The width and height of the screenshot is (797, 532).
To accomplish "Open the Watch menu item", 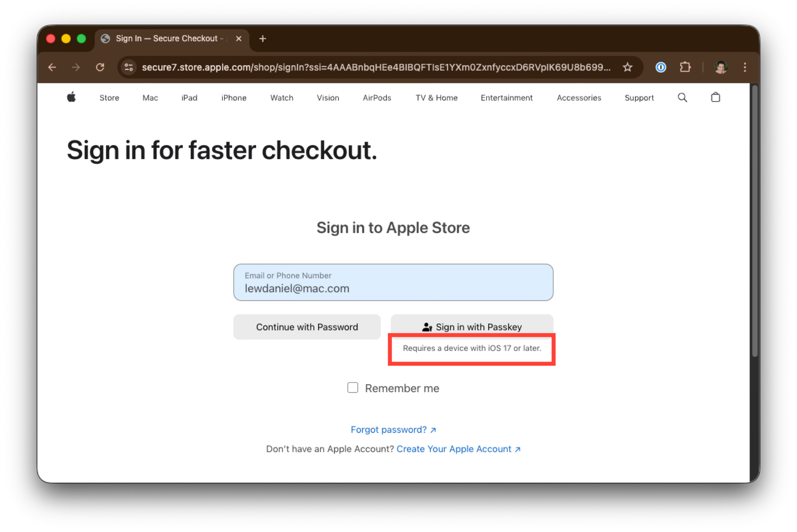I will pyautogui.click(x=282, y=98).
